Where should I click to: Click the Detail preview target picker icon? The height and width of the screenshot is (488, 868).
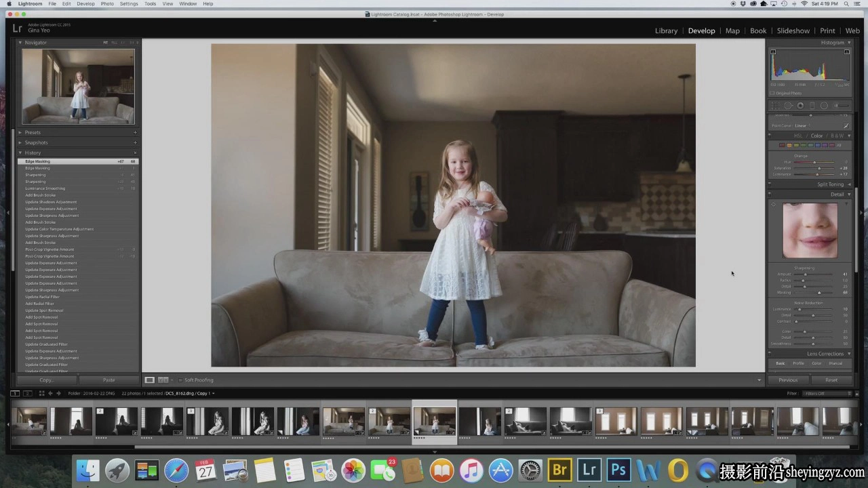tap(774, 204)
